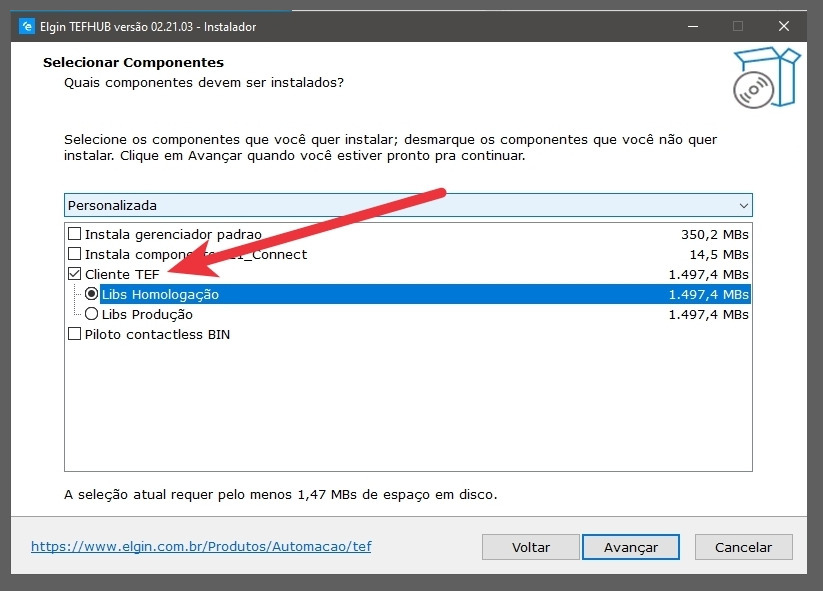Click the Piloto contactless BIN label
The image size is (823, 591).
[157, 334]
